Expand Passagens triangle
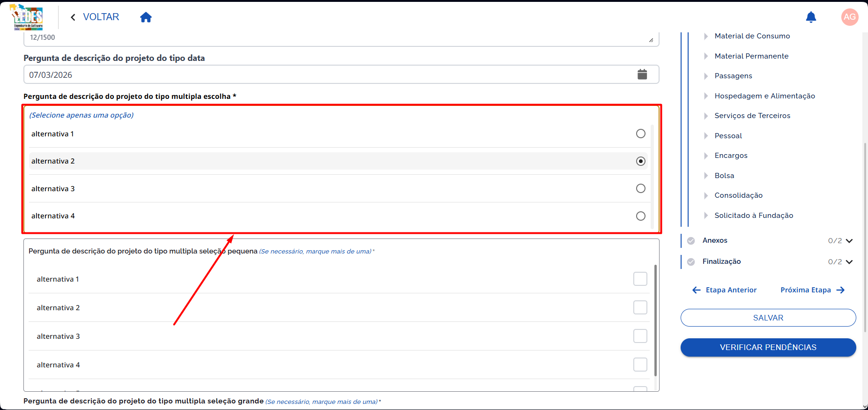Image resolution: width=868 pixels, height=410 pixels. [x=706, y=76]
